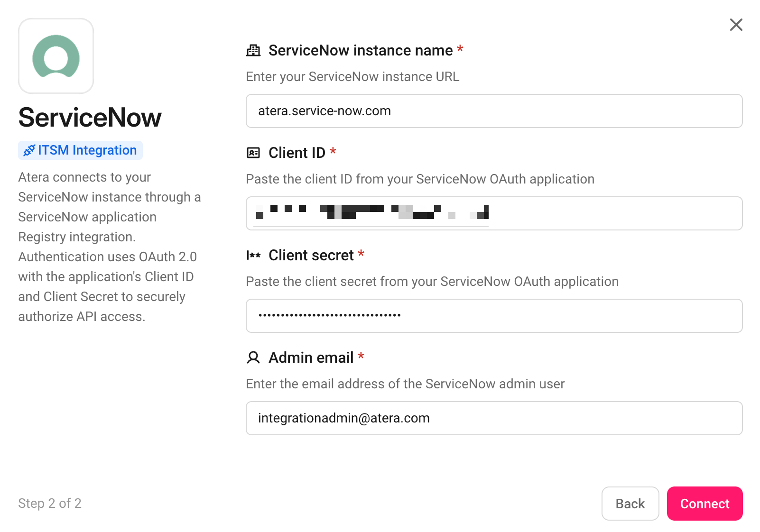
Task: Focus the ServiceNow instance name field
Action: [x=494, y=111]
